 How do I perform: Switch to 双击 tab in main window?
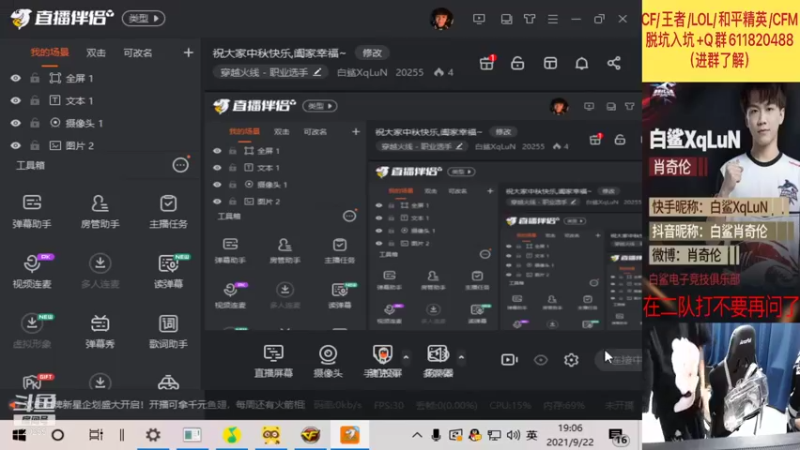pyautogui.click(x=95, y=53)
